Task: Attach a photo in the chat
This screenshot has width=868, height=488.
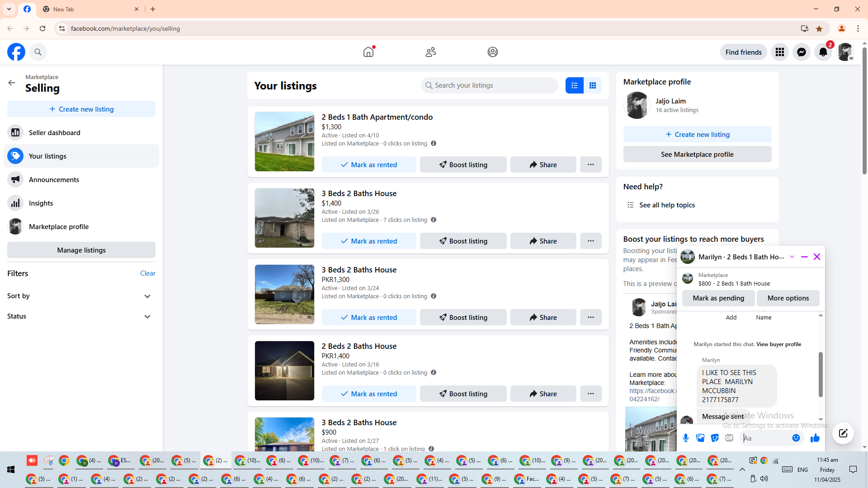Action: 700,438
